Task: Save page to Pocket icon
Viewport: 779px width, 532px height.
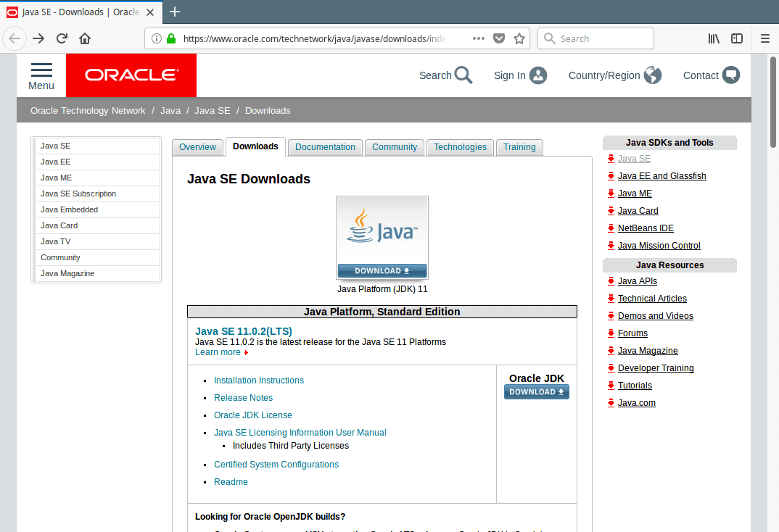Action: tap(499, 38)
